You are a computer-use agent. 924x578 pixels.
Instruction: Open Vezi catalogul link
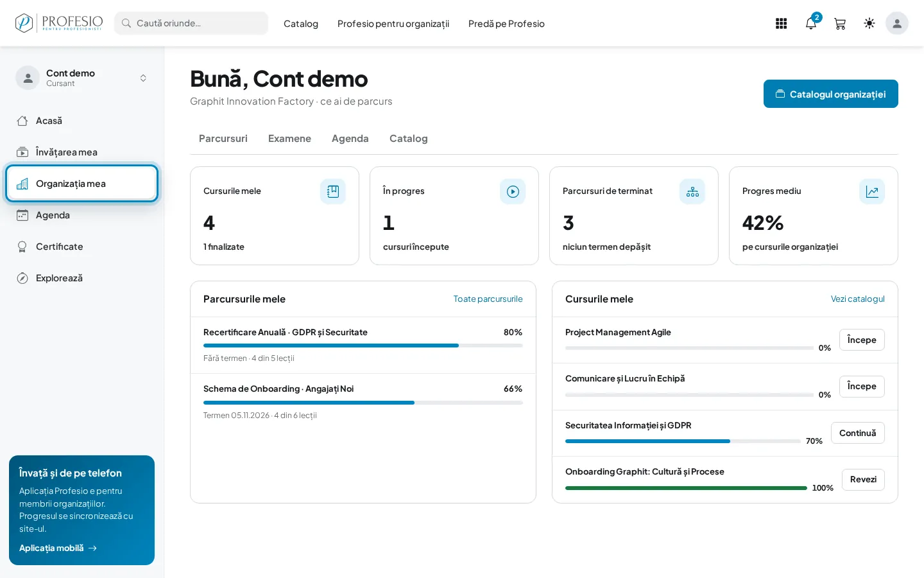(x=858, y=299)
